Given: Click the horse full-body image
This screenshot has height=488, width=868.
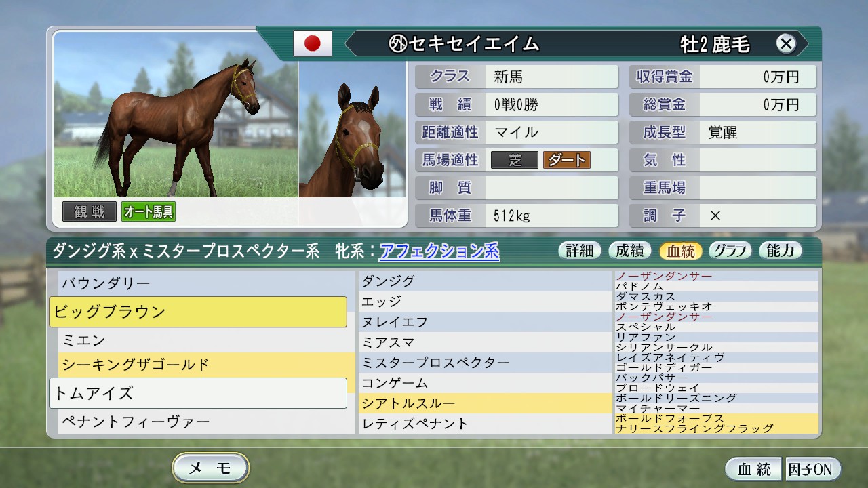Looking at the screenshot, I should click(176, 114).
